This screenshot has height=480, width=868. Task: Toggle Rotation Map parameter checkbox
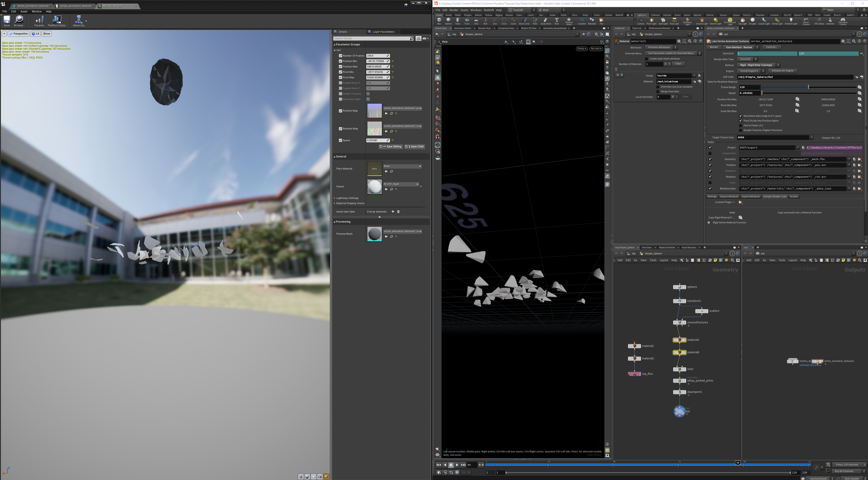(x=340, y=129)
